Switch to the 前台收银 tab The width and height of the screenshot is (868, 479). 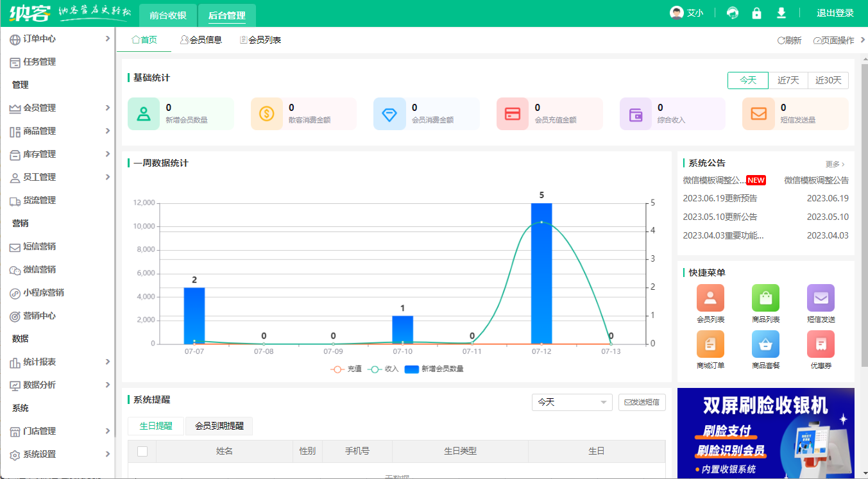click(167, 15)
